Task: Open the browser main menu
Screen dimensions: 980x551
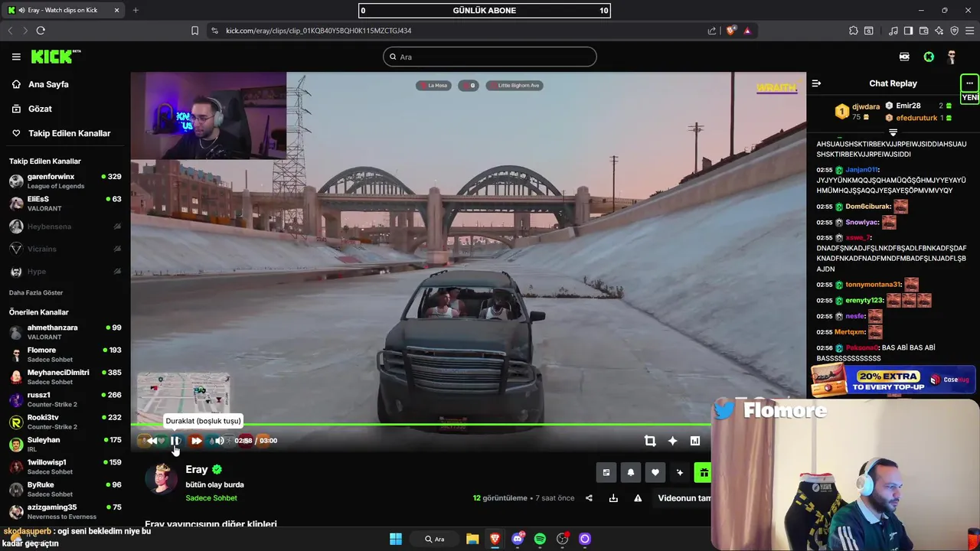Action: (x=969, y=31)
